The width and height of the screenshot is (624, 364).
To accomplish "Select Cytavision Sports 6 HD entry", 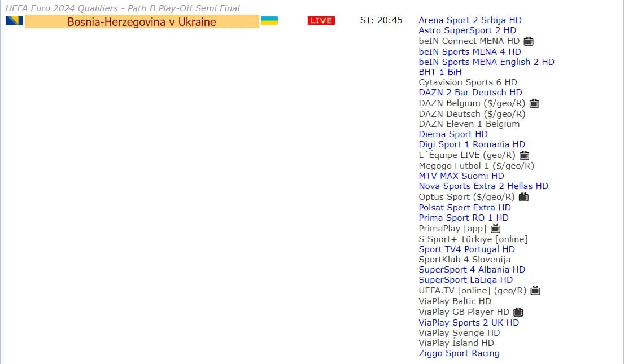I will tap(468, 82).
